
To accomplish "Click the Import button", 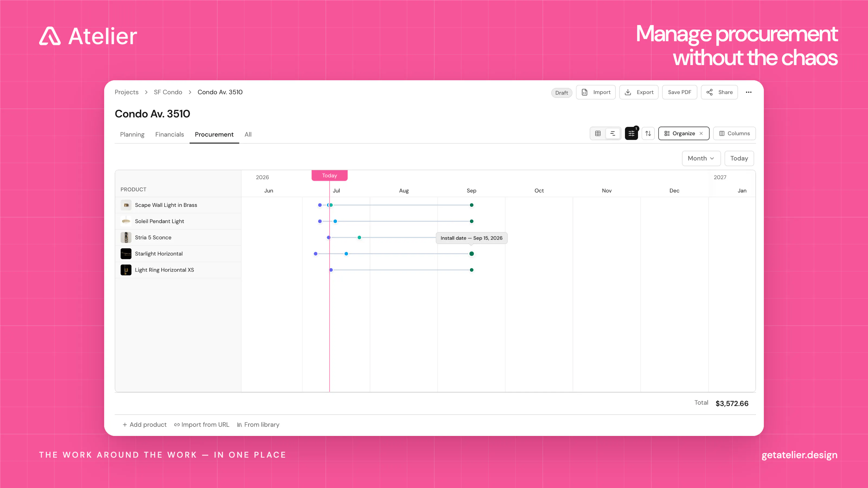I will tap(595, 92).
